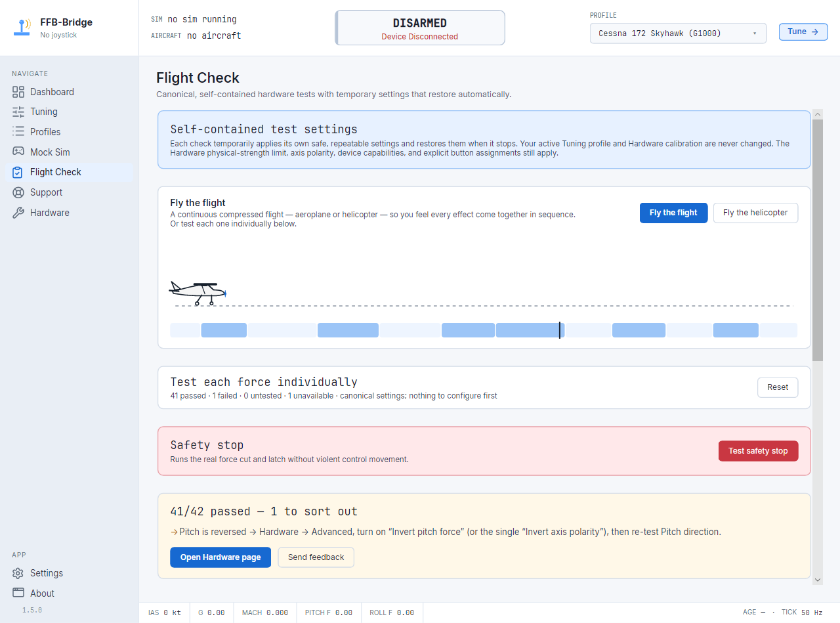Screen dimensions: 840x623
Task: Click the Tuning sliders icon
Action: (x=18, y=112)
